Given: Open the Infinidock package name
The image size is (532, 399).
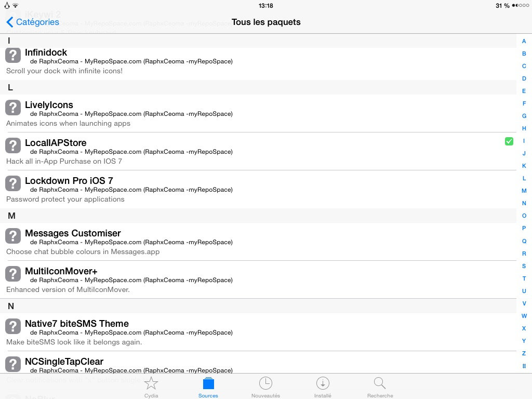Looking at the screenshot, I should pos(46,52).
